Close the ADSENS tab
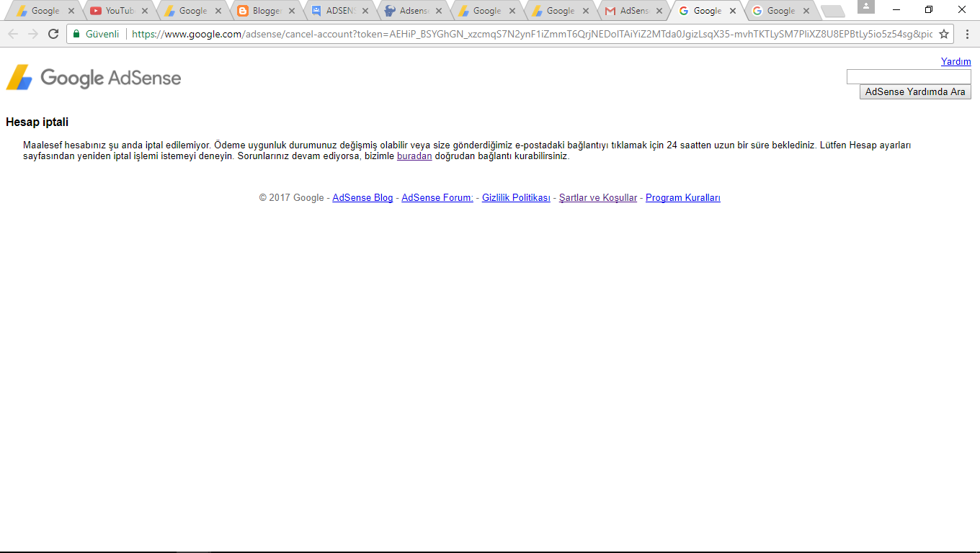The height and width of the screenshot is (553, 980). click(x=365, y=11)
